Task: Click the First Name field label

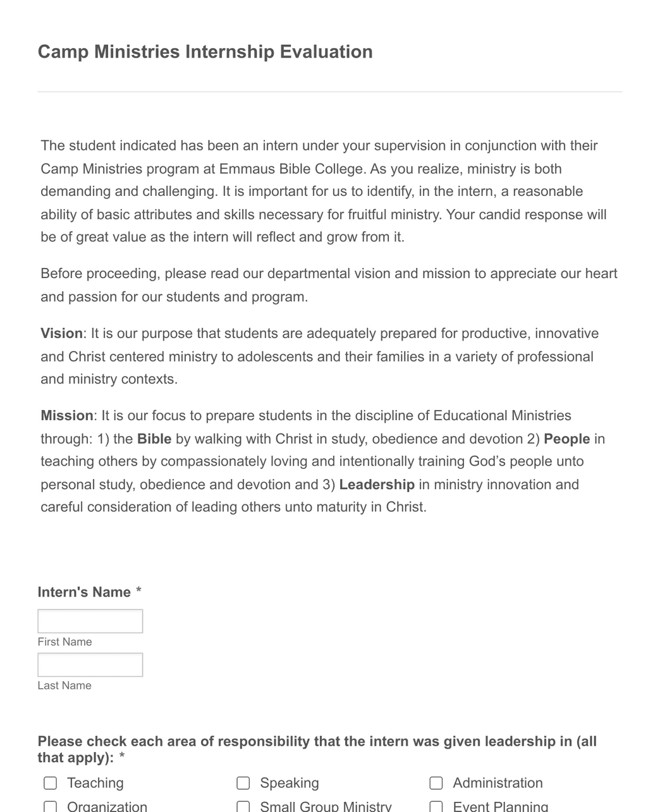Action: 64,641
